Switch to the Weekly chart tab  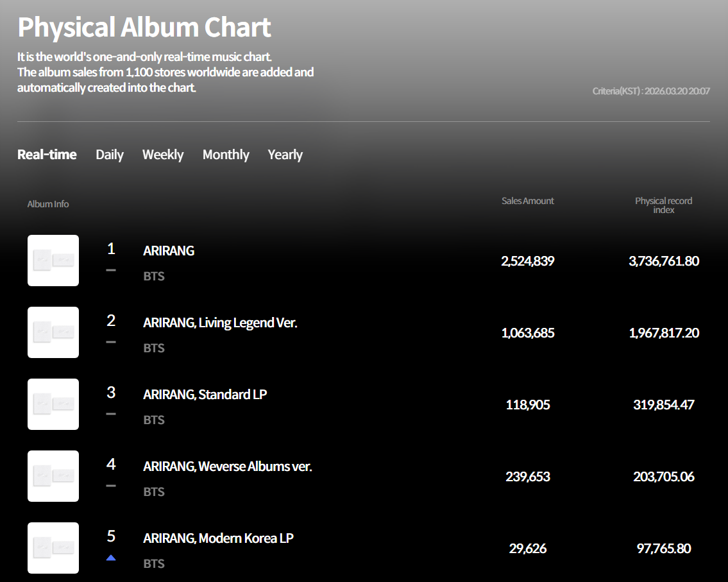[x=163, y=155]
